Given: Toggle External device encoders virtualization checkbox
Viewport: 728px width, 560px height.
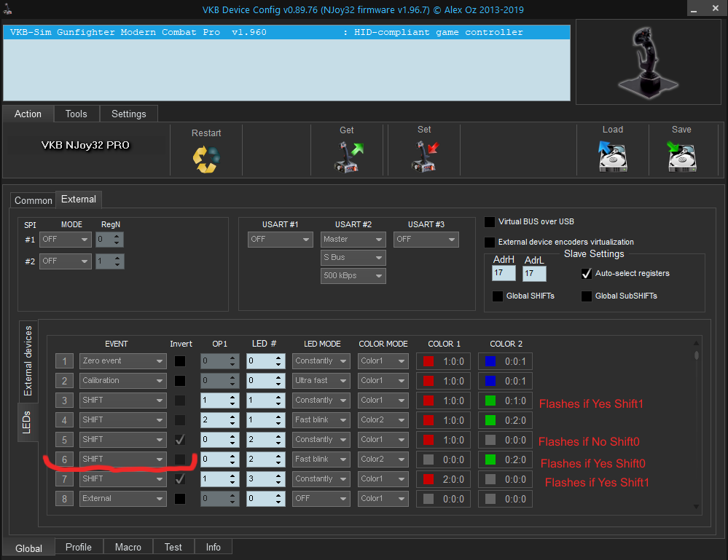Looking at the screenshot, I should tap(490, 242).
